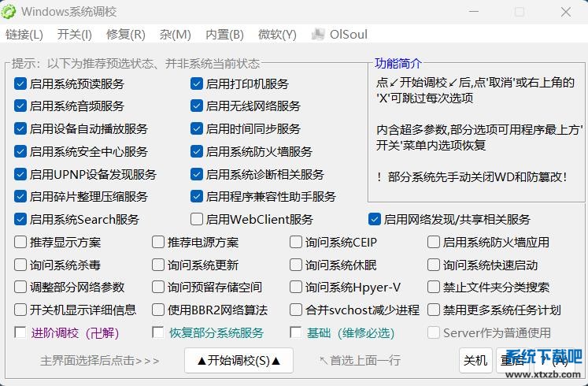Open the 杂(M) menu
This screenshot has width=588, height=386.
point(175,35)
